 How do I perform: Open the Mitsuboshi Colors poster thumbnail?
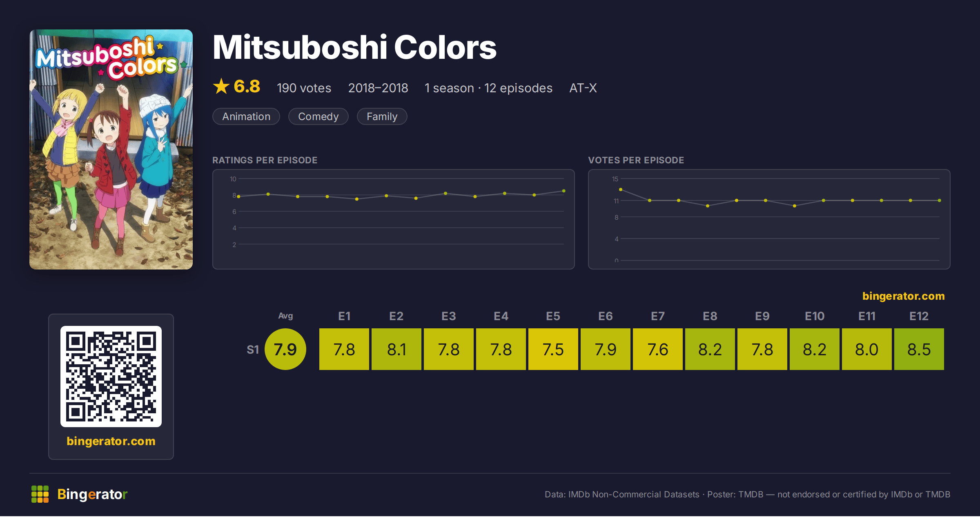click(x=111, y=149)
